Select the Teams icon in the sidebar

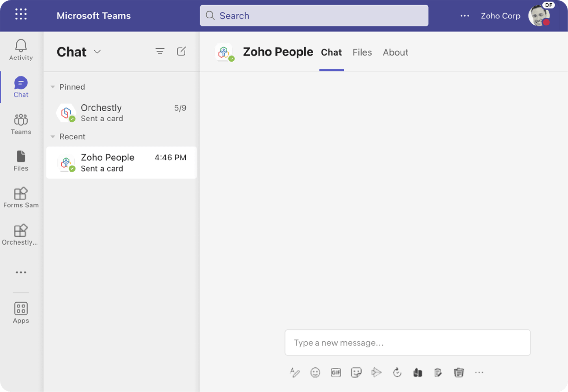click(21, 124)
